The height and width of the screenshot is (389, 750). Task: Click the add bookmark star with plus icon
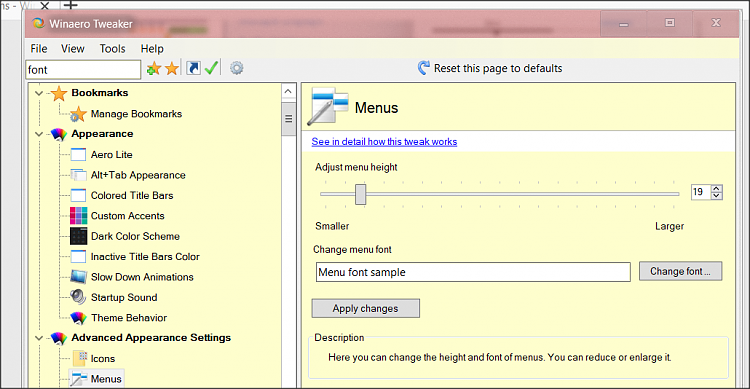(x=154, y=68)
